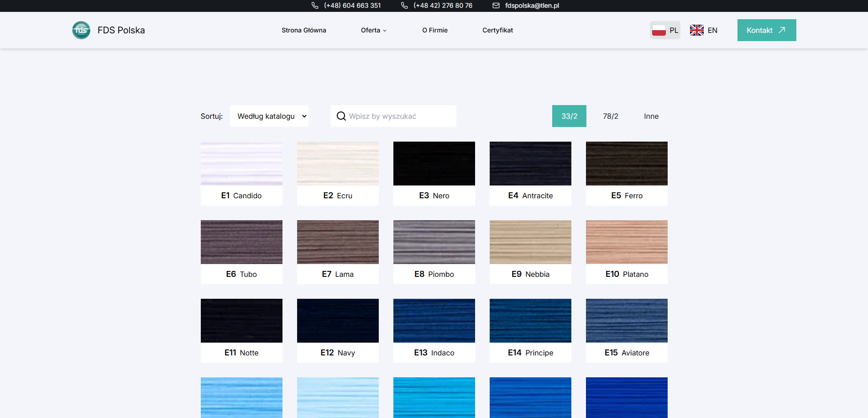Switch language to PL
The image size is (868, 418).
pos(665,30)
